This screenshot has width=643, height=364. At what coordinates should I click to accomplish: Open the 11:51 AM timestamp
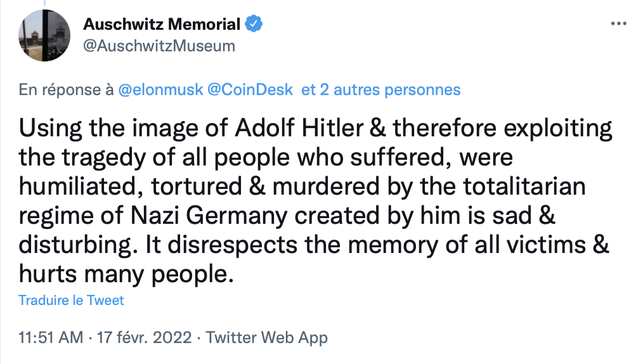point(51,337)
